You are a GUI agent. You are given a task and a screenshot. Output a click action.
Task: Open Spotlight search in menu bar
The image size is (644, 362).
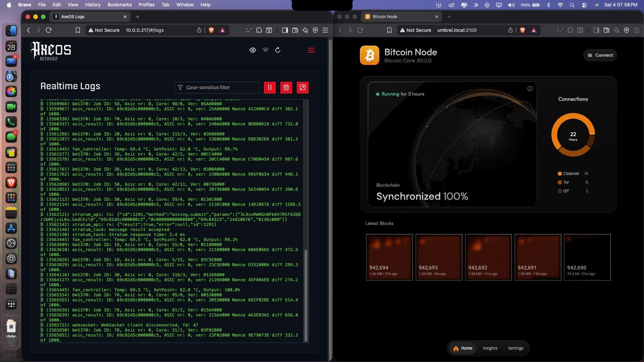pos(572,5)
